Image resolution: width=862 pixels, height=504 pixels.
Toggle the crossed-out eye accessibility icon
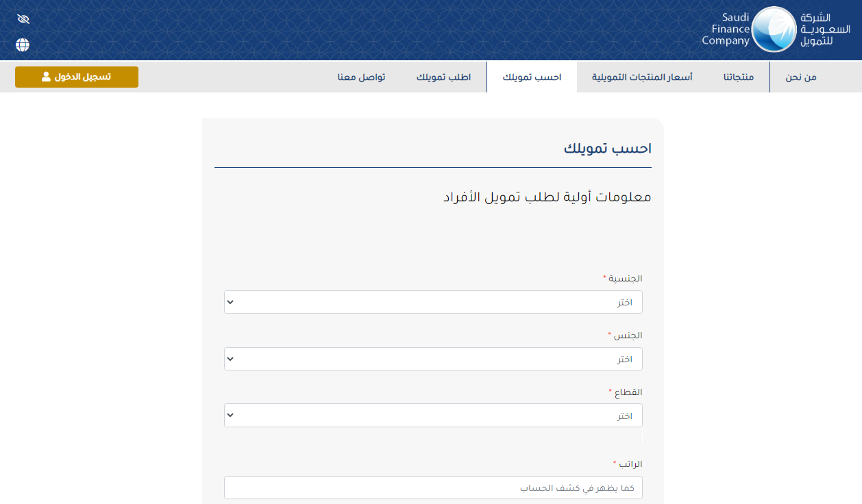click(x=23, y=18)
